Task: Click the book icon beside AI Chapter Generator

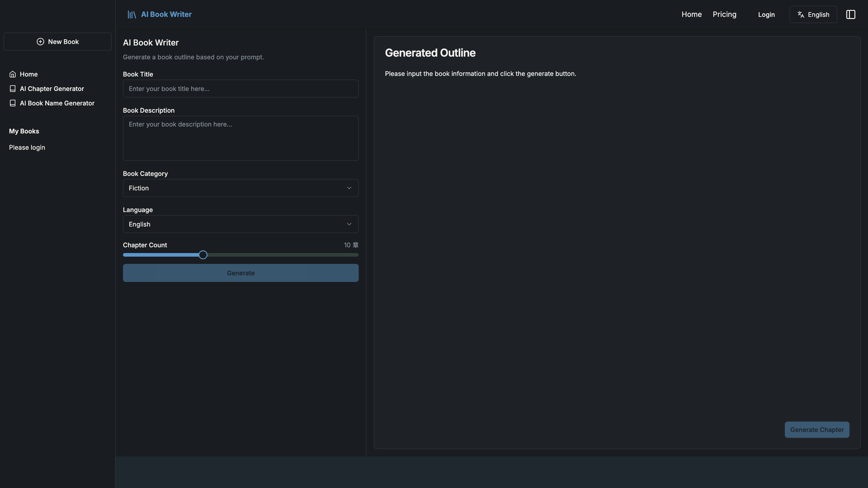Action: [x=12, y=88]
